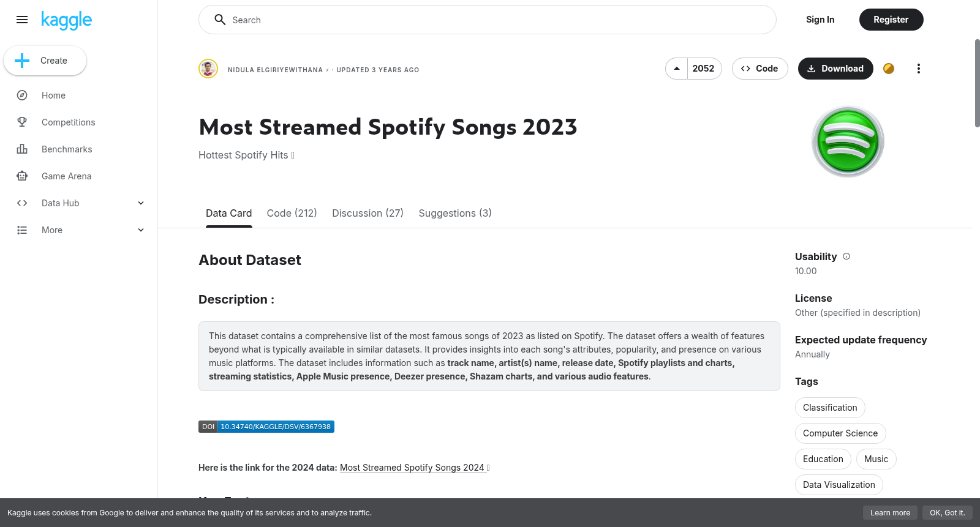980x527 pixels.
Task: Expand the More section chevron
Action: (141, 230)
